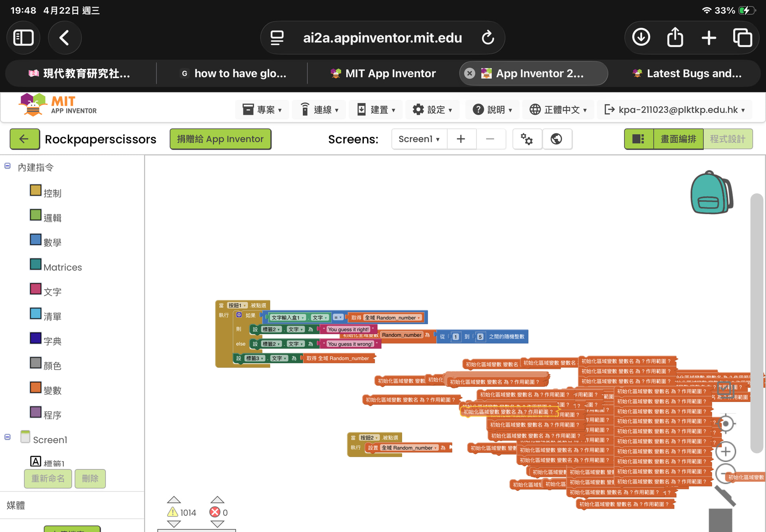Click the add screen plus button
Image resolution: width=766 pixels, height=532 pixels.
[461, 139]
